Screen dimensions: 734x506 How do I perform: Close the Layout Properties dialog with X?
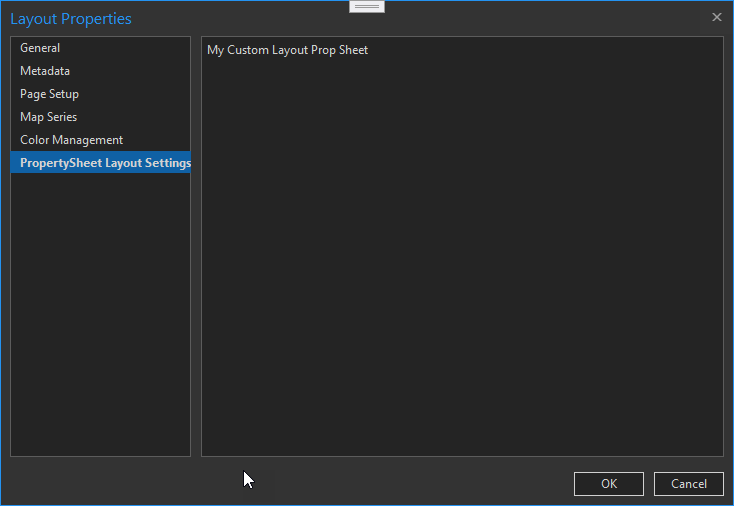coord(717,18)
